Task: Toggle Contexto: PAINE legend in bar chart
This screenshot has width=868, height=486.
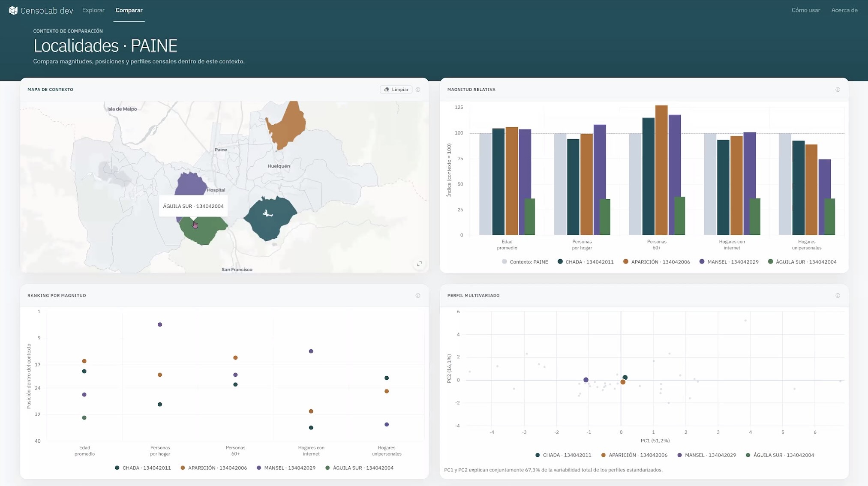Action: tap(525, 262)
